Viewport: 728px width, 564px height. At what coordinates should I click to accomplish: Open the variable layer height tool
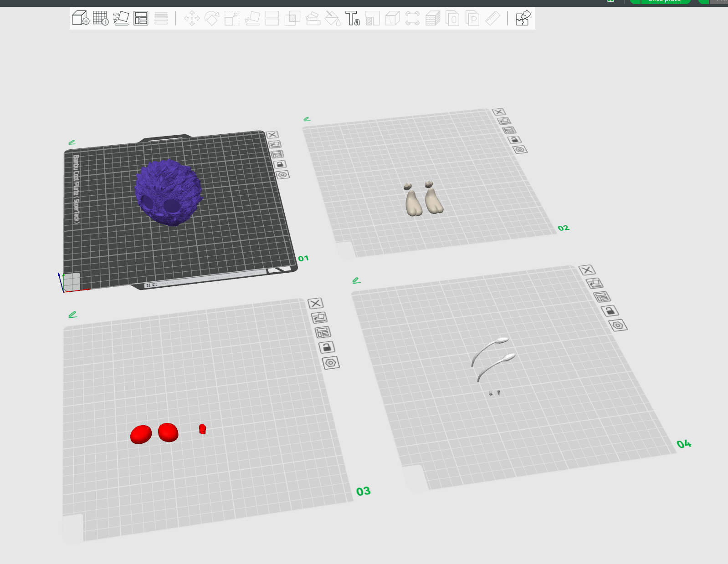[x=161, y=18]
